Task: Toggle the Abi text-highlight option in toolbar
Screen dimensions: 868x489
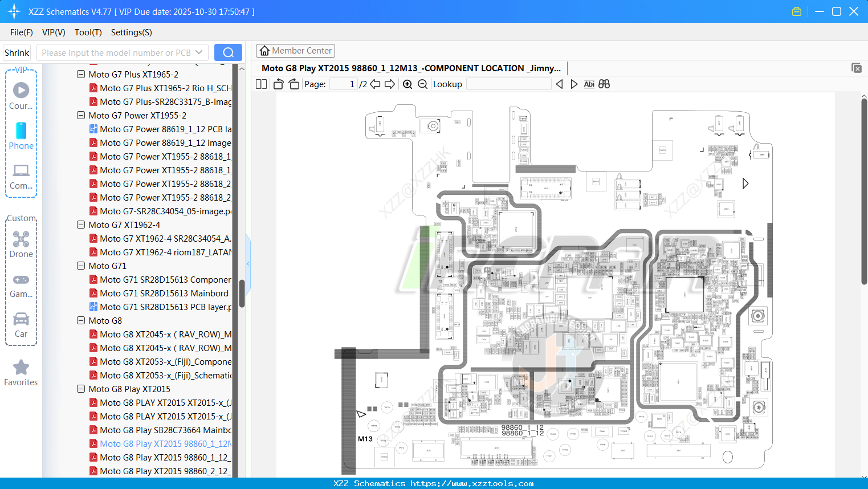Action: (589, 84)
